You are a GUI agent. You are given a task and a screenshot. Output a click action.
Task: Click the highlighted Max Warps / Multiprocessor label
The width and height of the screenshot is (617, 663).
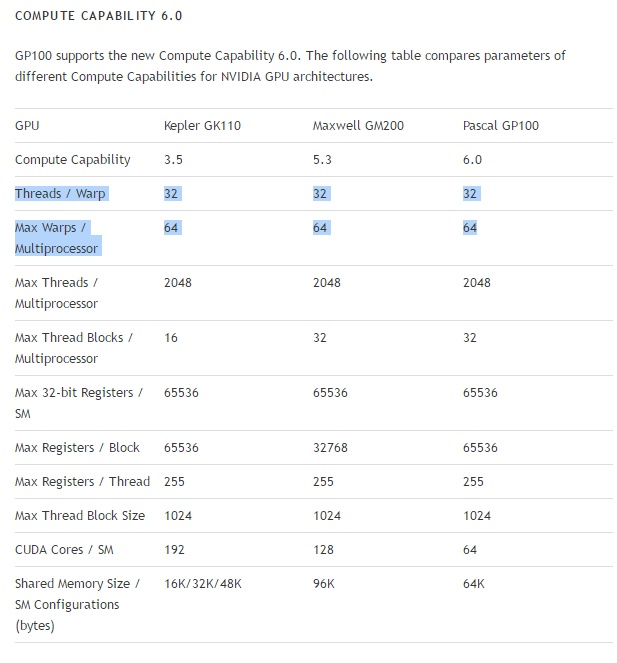56,238
